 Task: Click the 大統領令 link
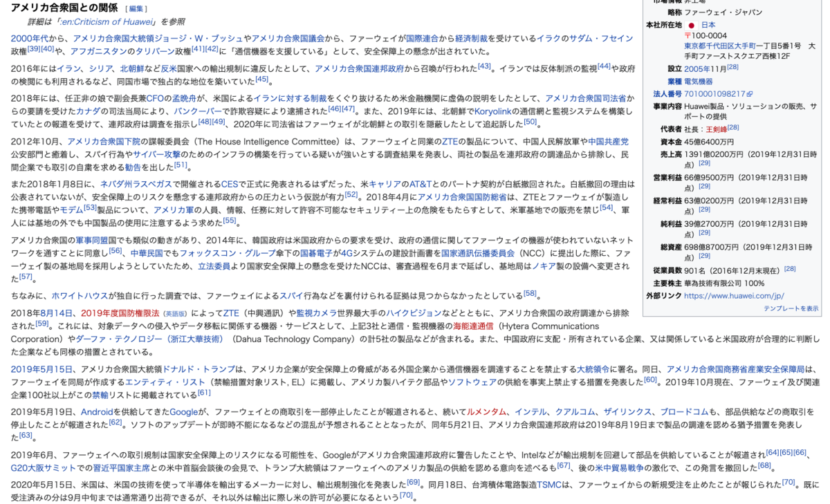594,369
